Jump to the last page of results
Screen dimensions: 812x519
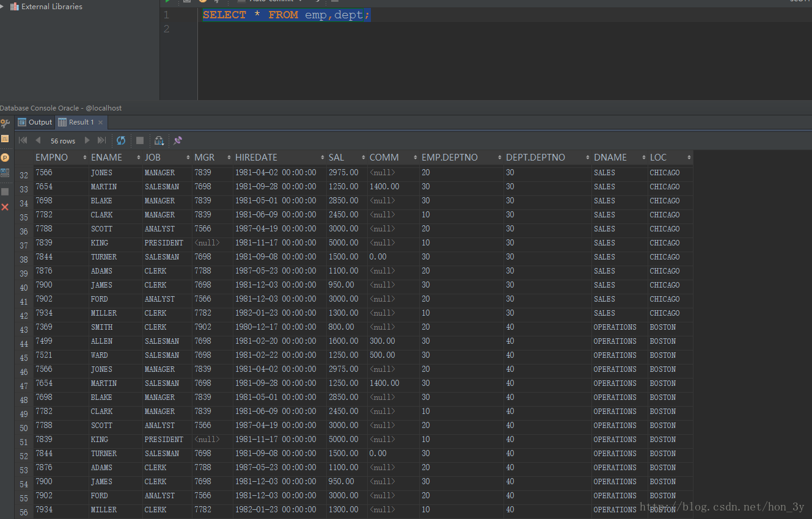(102, 140)
